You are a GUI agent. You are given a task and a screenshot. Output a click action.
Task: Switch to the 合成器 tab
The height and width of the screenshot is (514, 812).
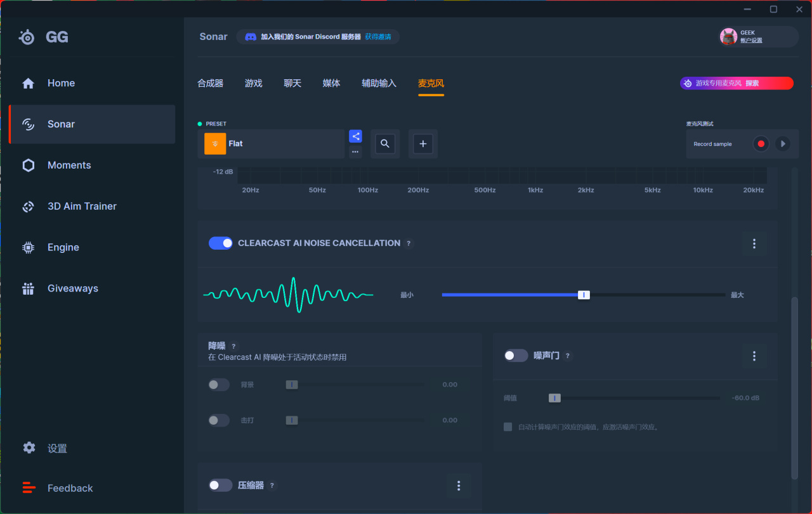tap(210, 83)
